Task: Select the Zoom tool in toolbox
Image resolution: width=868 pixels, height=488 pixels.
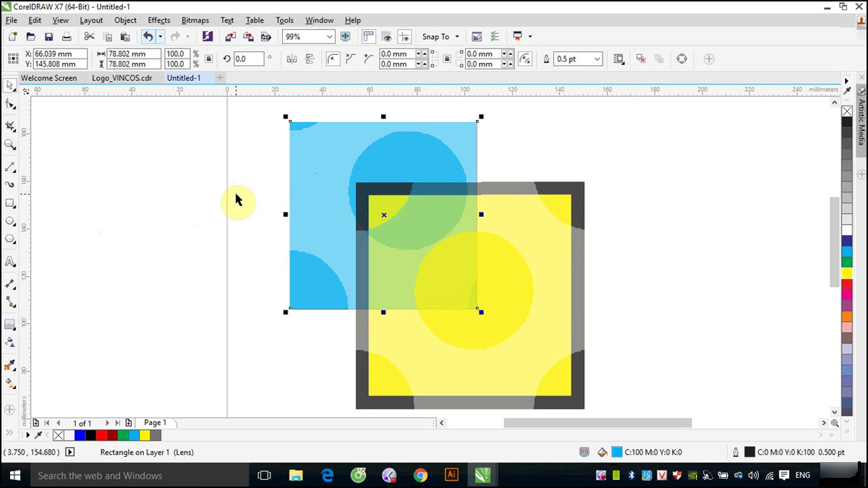Action: pos(10,145)
